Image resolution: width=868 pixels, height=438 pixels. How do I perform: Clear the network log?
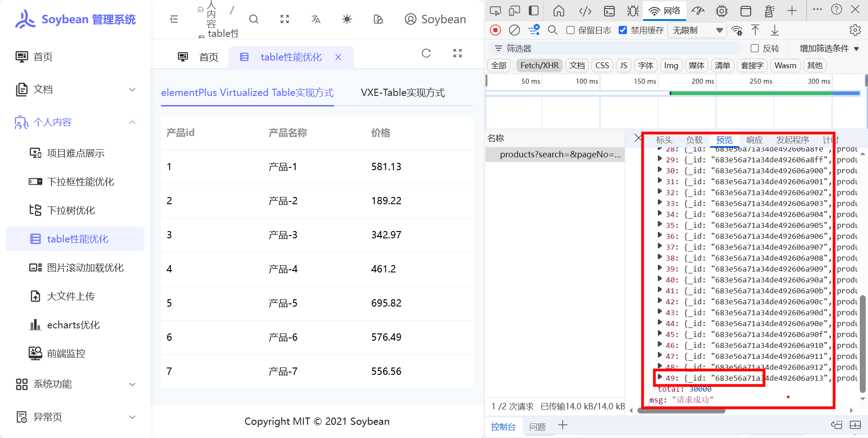coord(515,30)
